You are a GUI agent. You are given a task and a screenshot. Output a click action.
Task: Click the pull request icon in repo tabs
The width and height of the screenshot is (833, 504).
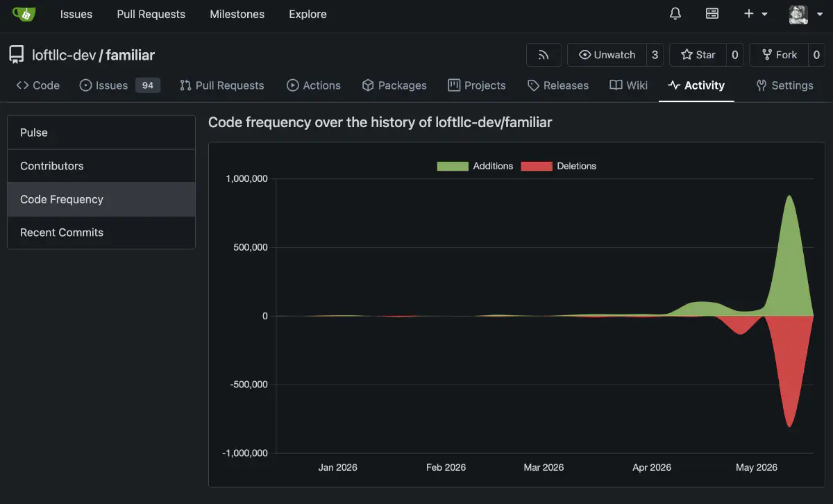click(x=185, y=85)
